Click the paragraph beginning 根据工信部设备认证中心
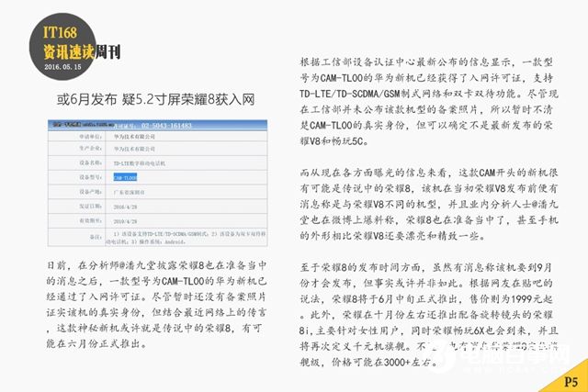This screenshot has height=392, width=588. pyautogui.click(x=429, y=101)
